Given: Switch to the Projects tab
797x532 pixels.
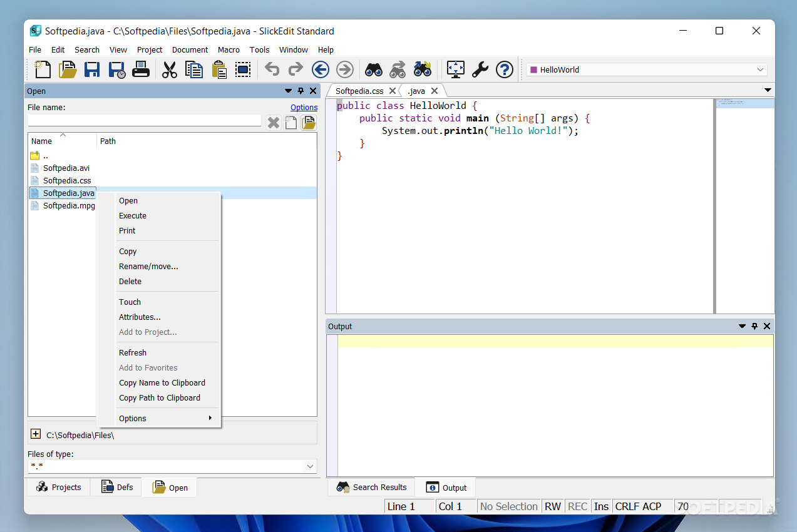Looking at the screenshot, I should click(x=59, y=487).
